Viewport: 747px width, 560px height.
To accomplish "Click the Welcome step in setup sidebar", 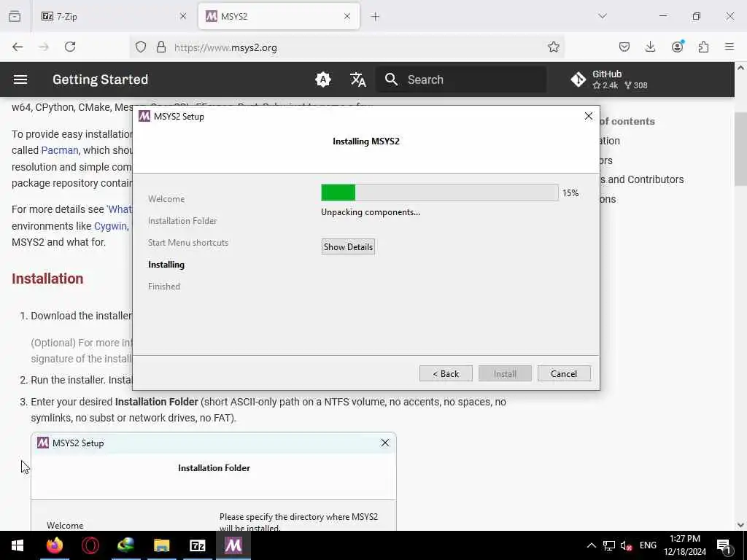I will [x=166, y=199].
